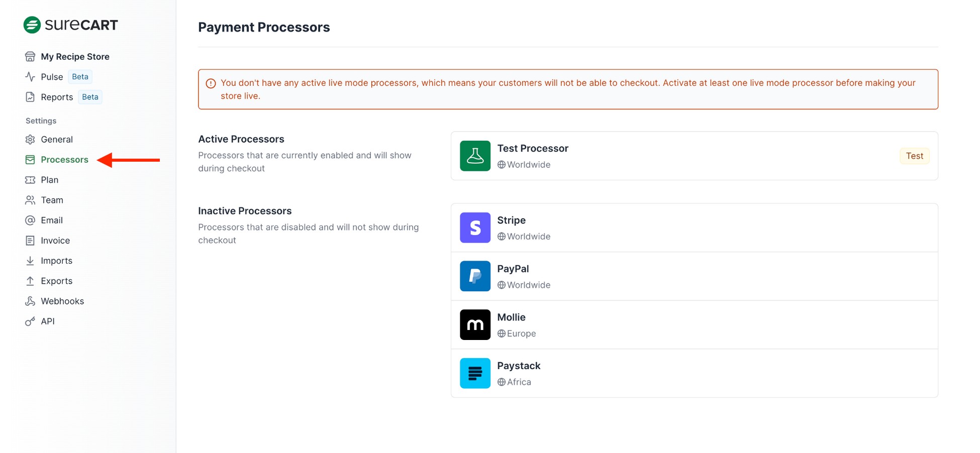This screenshot has width=980, height=453.
Task: Click the Email at-sign icon
Action: [30, 220]
